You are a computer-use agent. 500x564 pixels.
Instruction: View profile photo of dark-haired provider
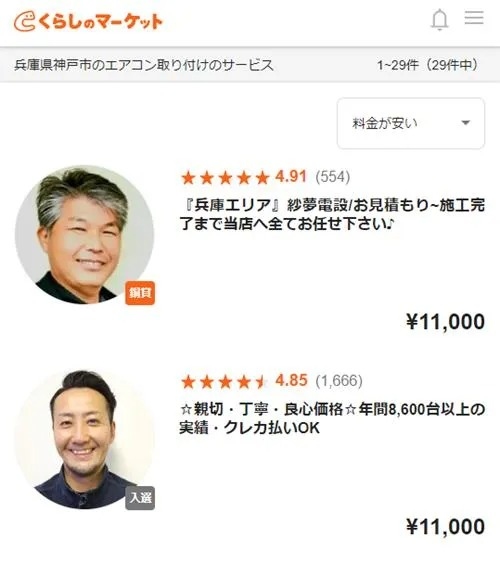click(x=85, y=439)
